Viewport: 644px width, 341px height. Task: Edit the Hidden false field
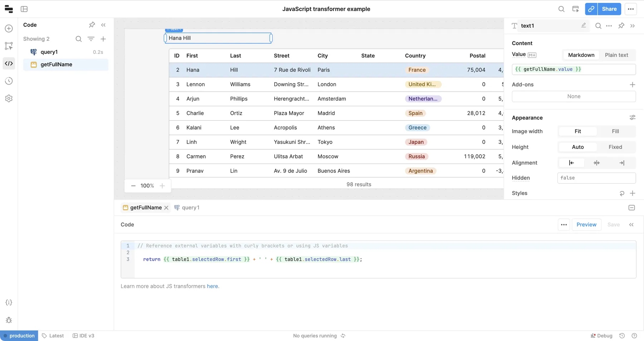click(x=596, y=178)
